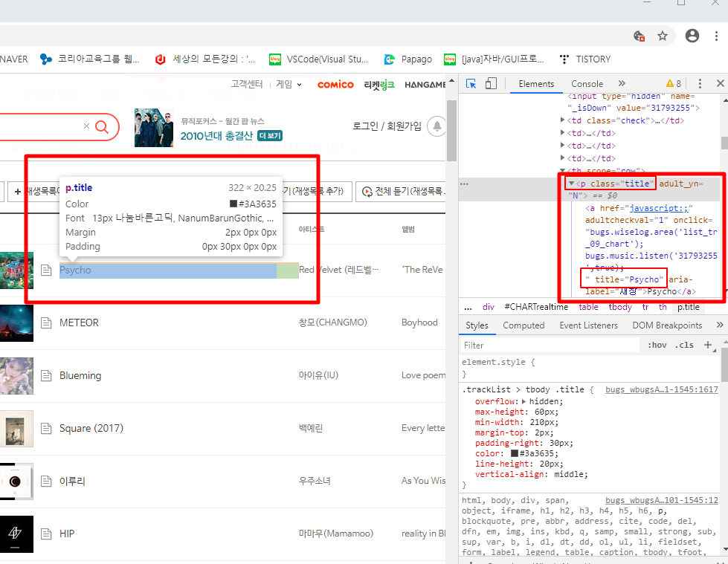Open the Blueming song title
Viewport: 728px width, 564px height.
80,376
